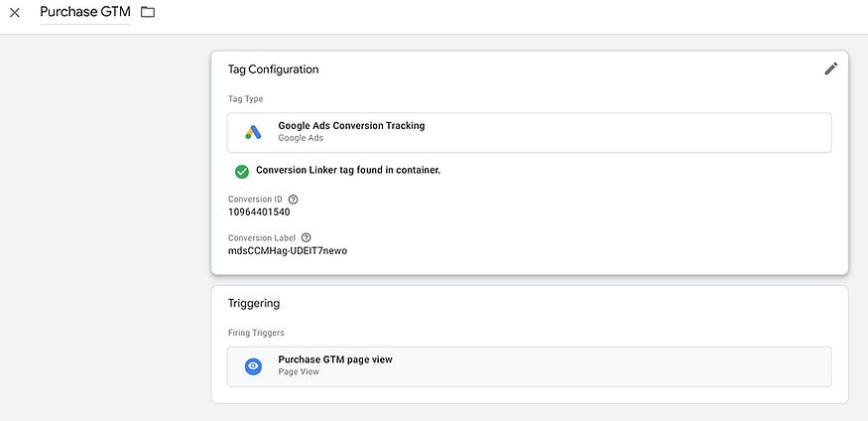Open help icon beside Conversion ID
This screenshot has width=868, height=421.
pyautogui.click(x=294, y=200)
